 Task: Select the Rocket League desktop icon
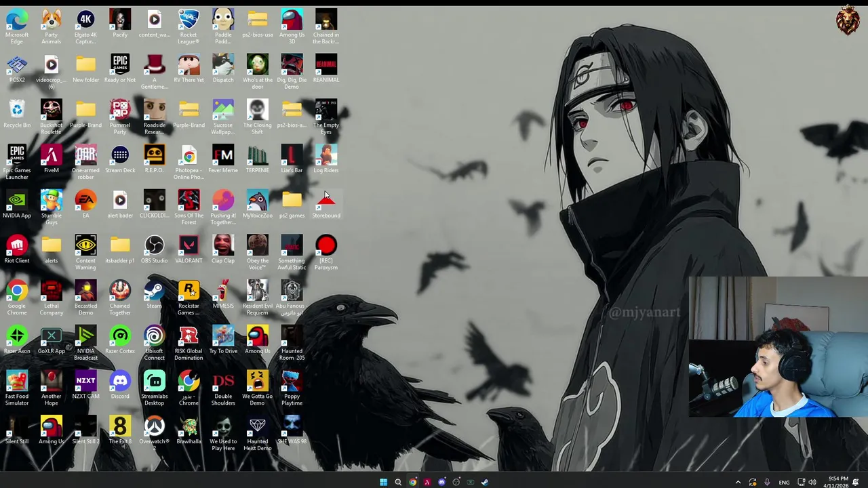coord(189,27)
